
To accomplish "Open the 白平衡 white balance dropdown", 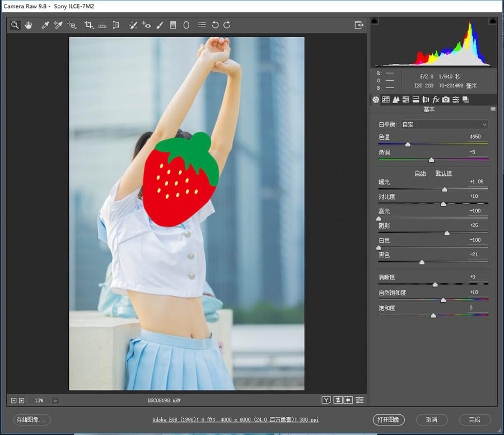I will click(x=445, y=124).
